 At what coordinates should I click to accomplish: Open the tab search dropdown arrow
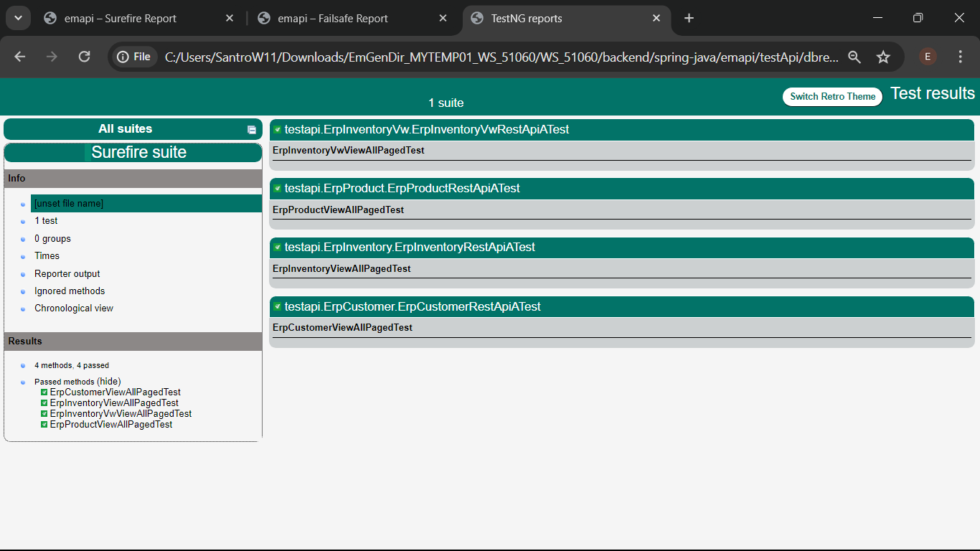(18, 18)
